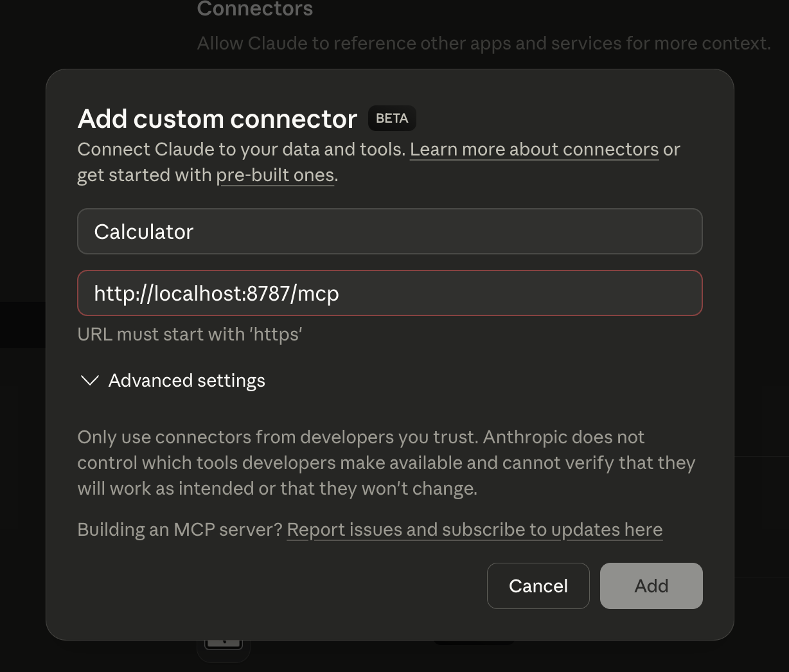Click the BETA badge next to the title
789x672 pixels.
pos(391,118)
